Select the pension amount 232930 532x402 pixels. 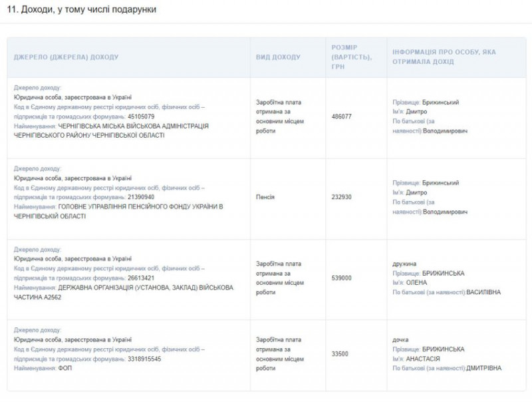341,197
